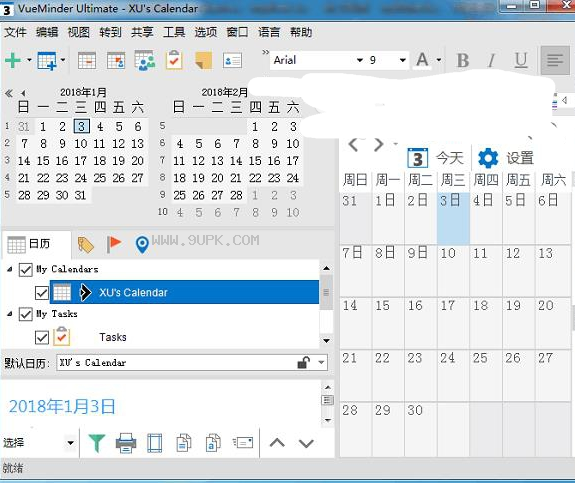Uncheck the My Calendars group checkbox
This screenshot has height=486, width=575.
tap(25, 270)
